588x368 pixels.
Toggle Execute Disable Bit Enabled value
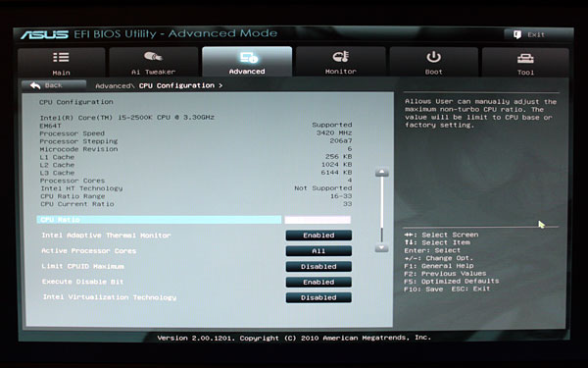[x=318, y=282]
